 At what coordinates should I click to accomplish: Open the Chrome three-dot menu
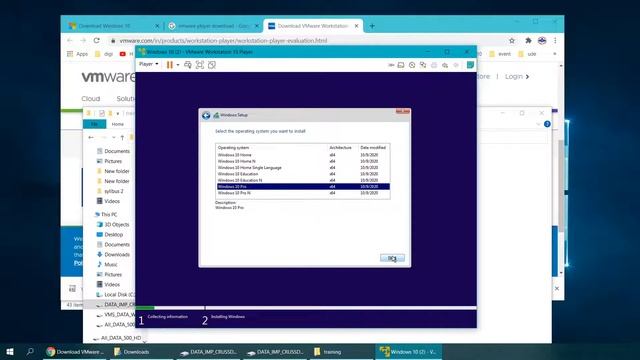(x=555, y=40)
